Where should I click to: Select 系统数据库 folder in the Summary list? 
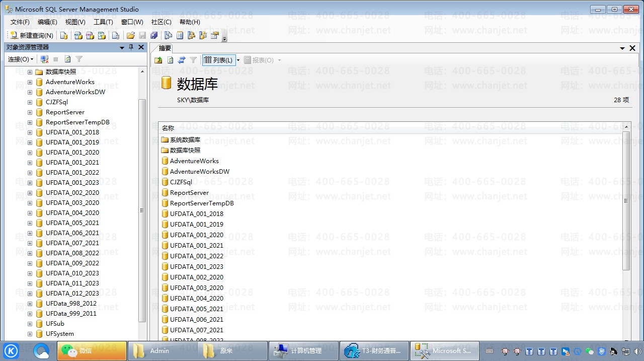tap(185, 140)
